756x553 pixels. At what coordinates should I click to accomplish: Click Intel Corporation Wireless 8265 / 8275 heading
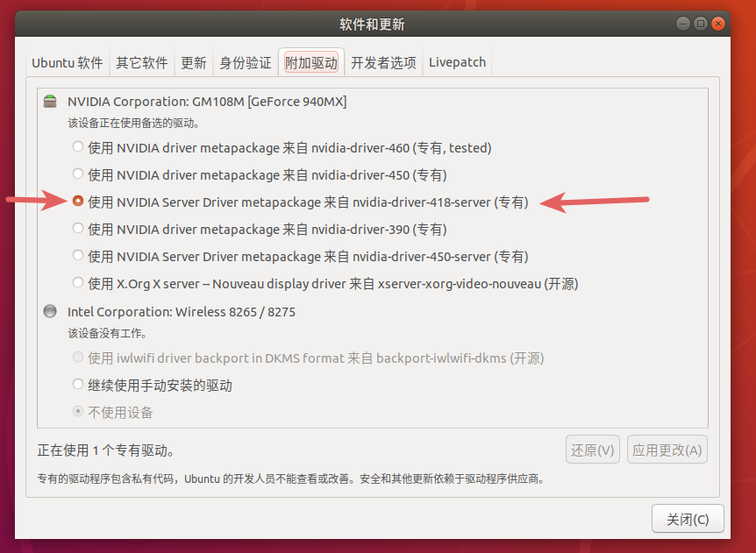click(x=182, y=312)
